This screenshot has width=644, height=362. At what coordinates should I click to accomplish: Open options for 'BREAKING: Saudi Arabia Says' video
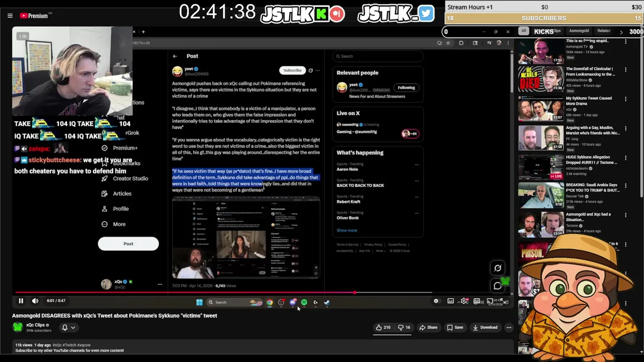click(x=625, y=186)
